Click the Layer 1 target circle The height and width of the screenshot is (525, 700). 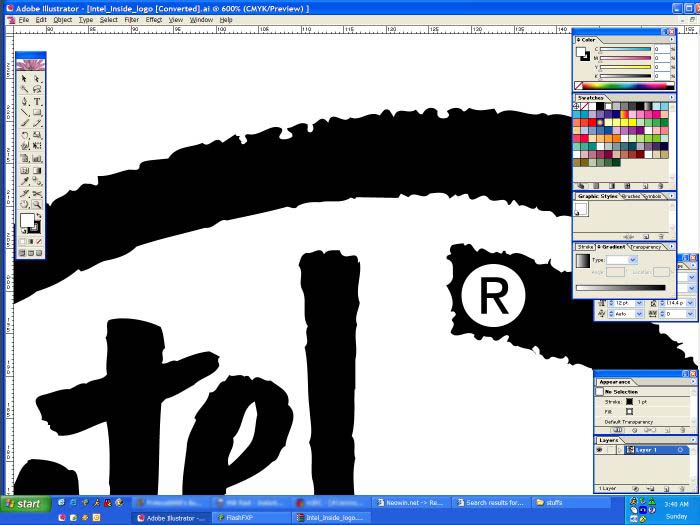pos(681,450)
